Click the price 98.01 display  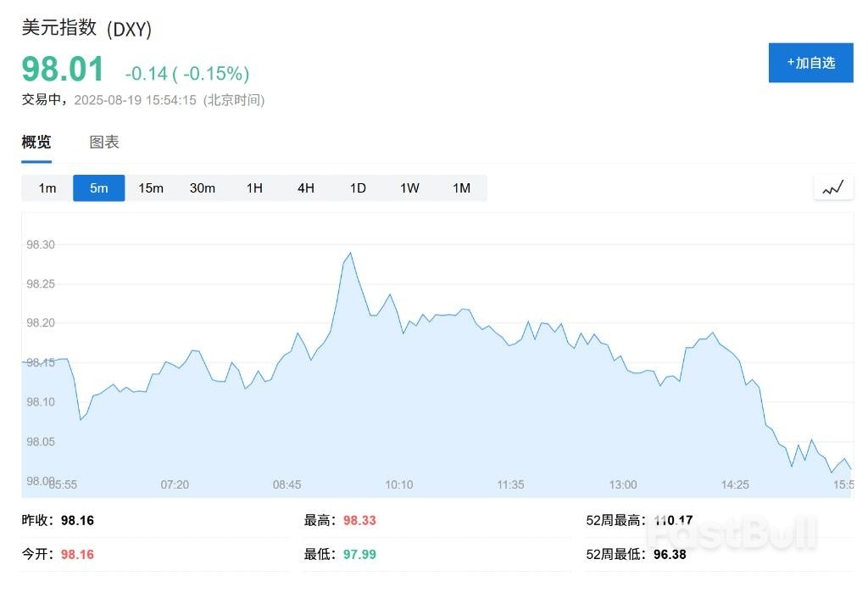click(63, 70)
